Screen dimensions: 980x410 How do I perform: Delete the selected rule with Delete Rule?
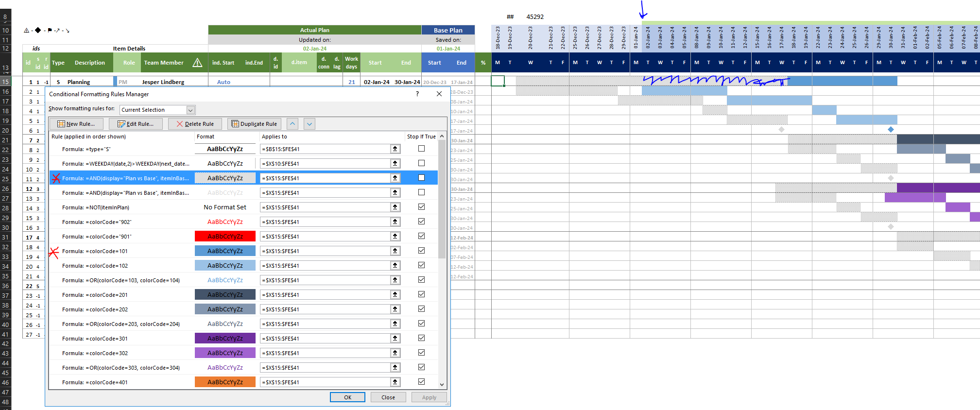[x=195, y=124]
